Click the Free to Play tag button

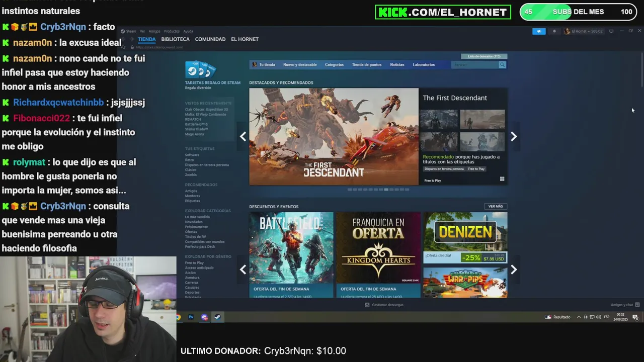476,169
